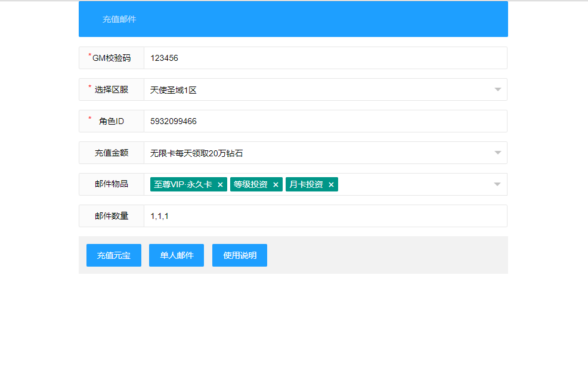The image size is (588, 371).
Task: Click into the GM校验码 input field
Action: (325, 58)
